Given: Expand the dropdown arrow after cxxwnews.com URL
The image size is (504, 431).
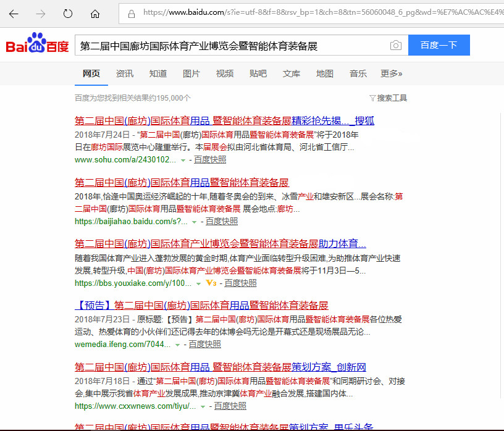Looking at the screenshot, I should 203,406.
